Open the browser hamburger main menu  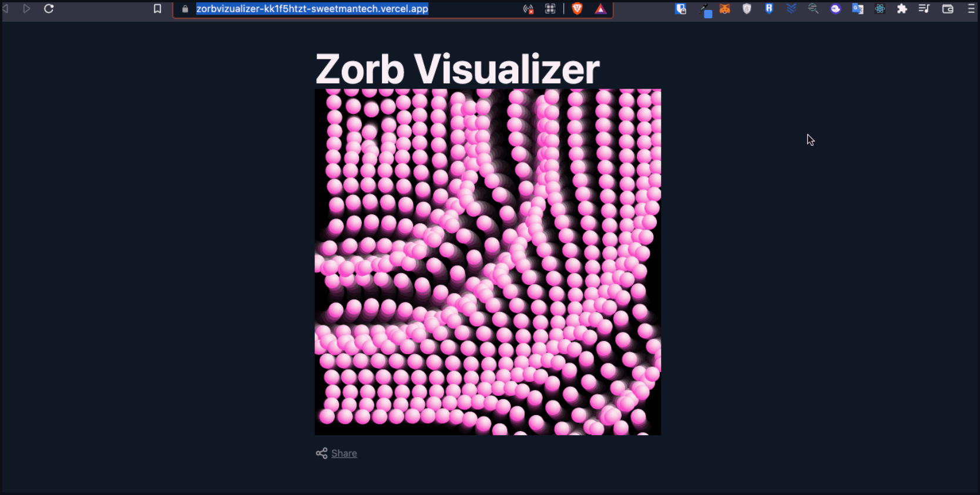click(971, 9)
